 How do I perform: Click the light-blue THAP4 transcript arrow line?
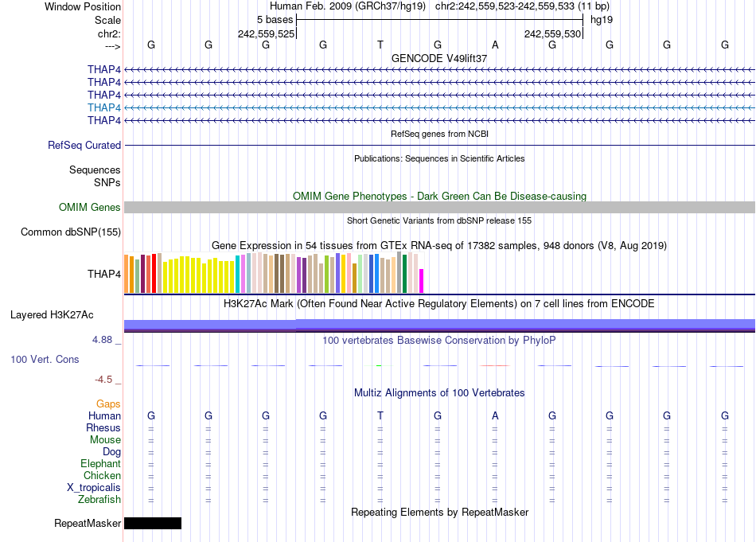point(439,107)
